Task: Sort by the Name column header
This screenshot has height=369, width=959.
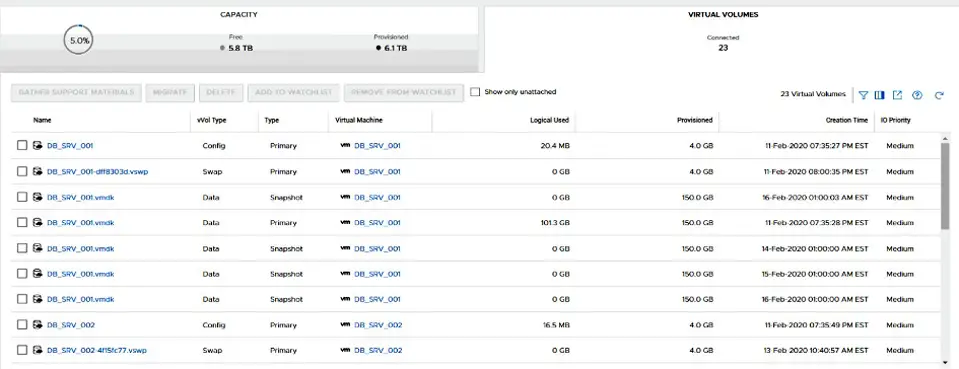Action: tap(42, 121)
